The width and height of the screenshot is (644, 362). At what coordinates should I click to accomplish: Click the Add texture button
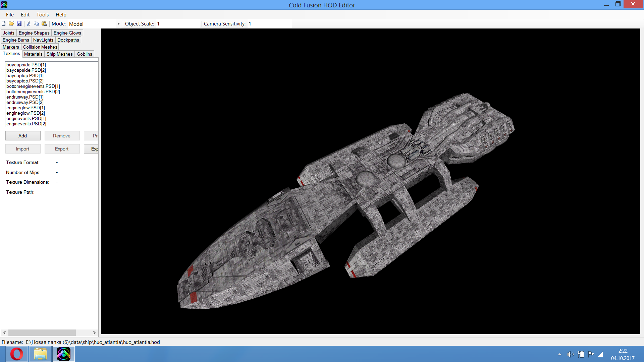23,136
